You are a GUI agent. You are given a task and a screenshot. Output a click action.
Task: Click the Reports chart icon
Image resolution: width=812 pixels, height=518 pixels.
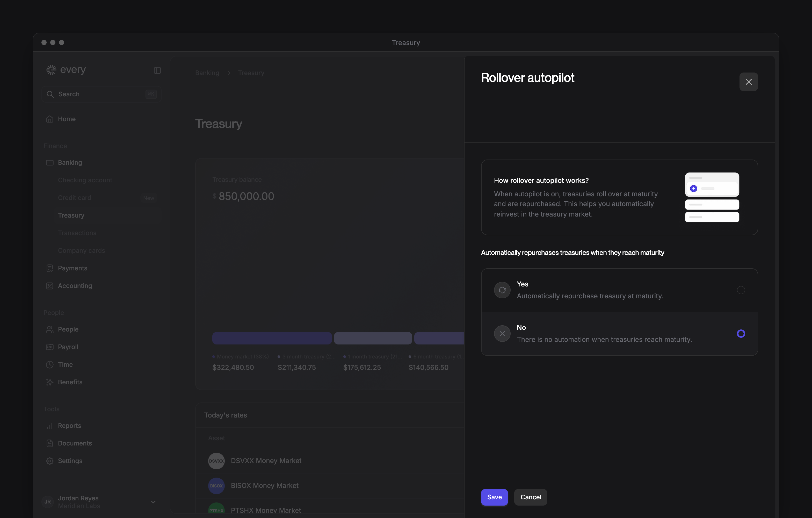point(49,426)
